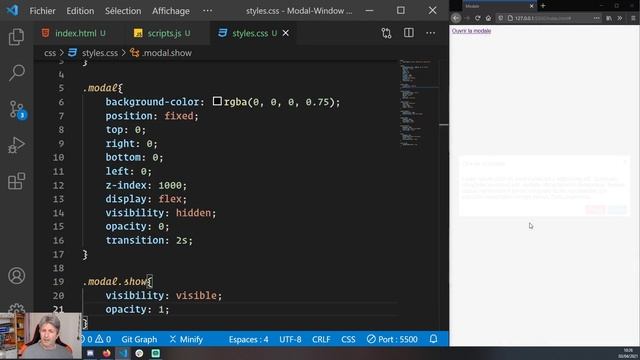Open the Fichier menu
The height and width of the screenshot is (360, 640).
[42, 11]
